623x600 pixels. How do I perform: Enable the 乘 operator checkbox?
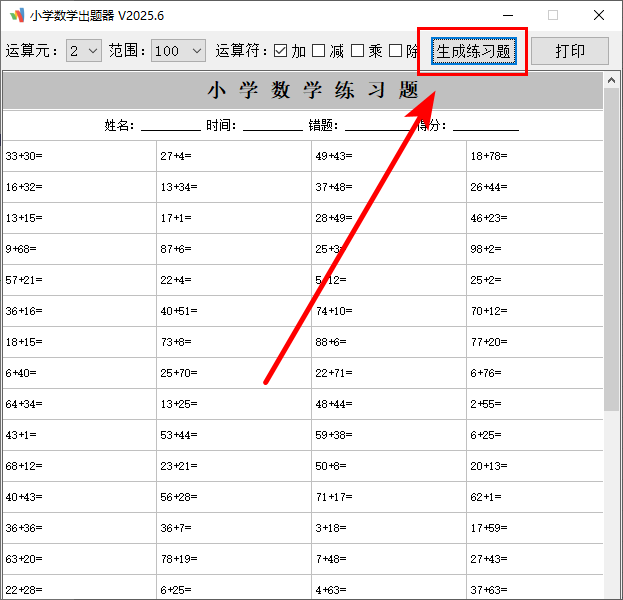click(357, 51)
